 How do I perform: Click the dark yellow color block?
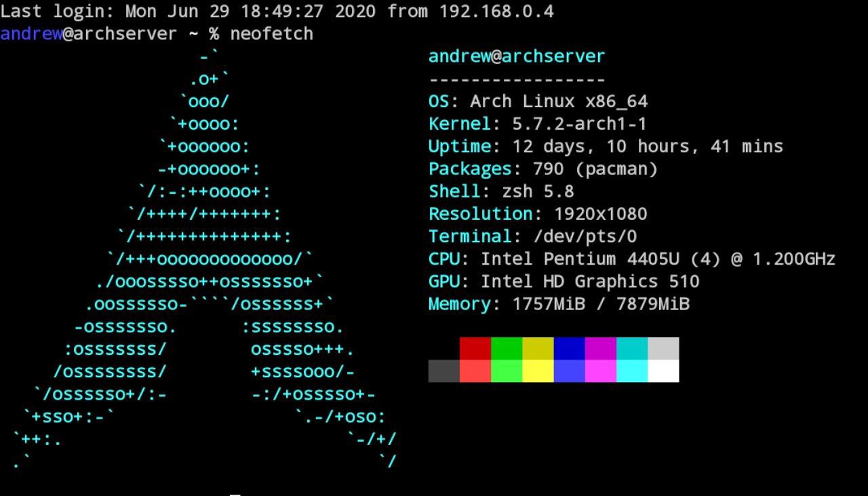(x=538, y=349)
